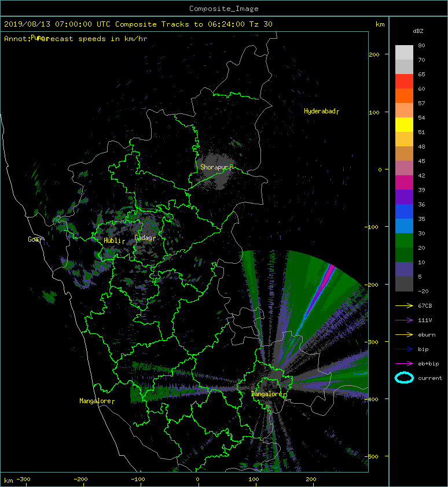Click the 200 tick on bottom axis

coord(311,479)
